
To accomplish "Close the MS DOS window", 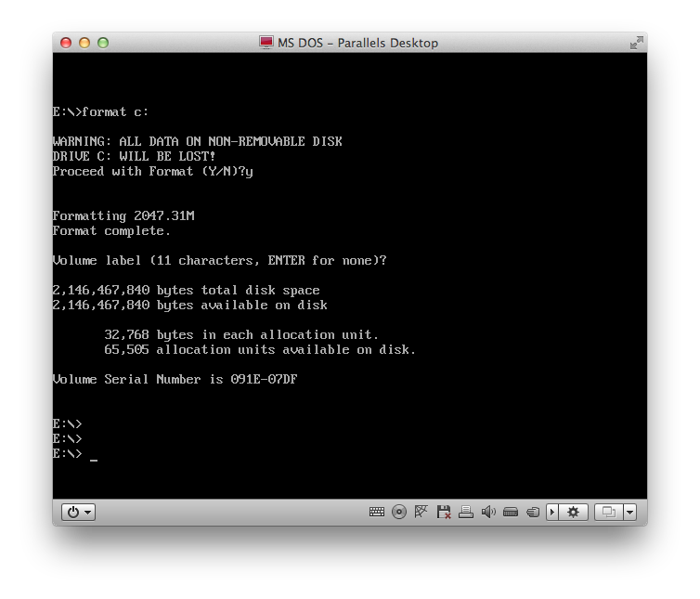I will click(x=66, y=43).
